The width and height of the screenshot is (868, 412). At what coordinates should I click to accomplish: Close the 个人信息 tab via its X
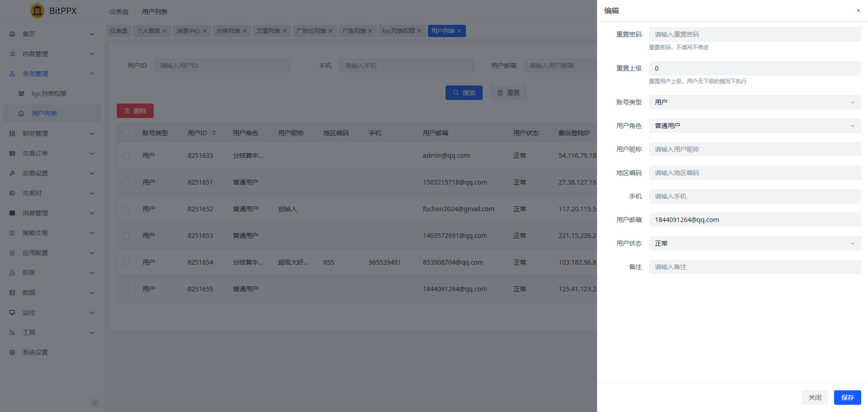pos(165,31)
